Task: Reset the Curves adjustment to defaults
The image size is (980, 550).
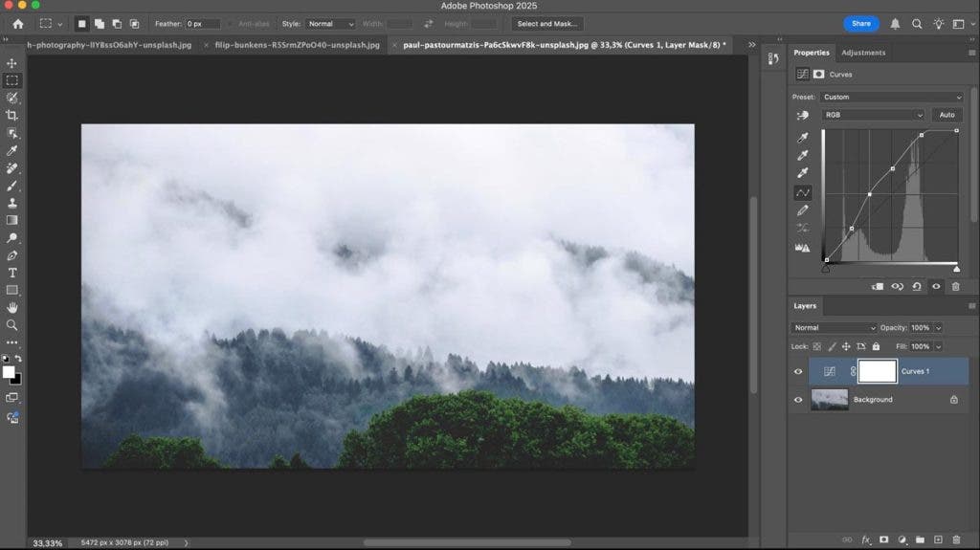Action: [917, 286]
